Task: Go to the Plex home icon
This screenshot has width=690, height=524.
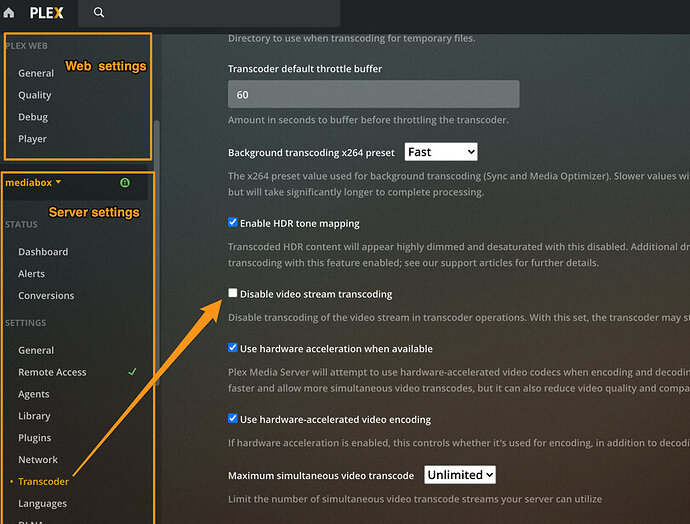Action: (x=9, y=13)
